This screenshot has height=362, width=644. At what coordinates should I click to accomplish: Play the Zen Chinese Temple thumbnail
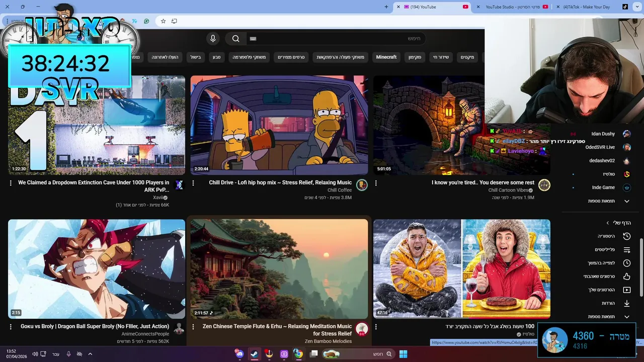click(x=279, y=269)
